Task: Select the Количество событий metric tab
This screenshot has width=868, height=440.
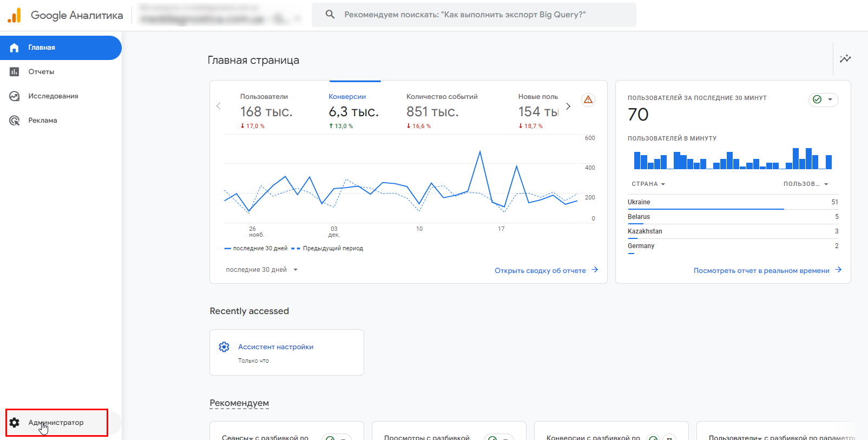Action: (442, 111)
